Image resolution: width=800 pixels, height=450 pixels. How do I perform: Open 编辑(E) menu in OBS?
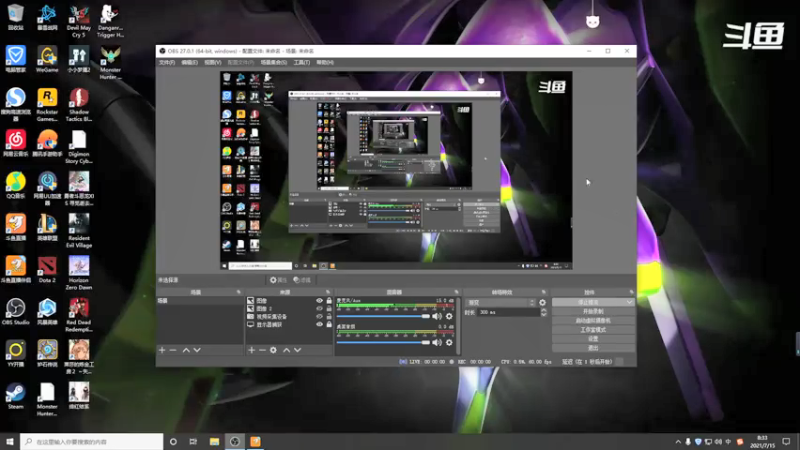[x=189, y=62]
